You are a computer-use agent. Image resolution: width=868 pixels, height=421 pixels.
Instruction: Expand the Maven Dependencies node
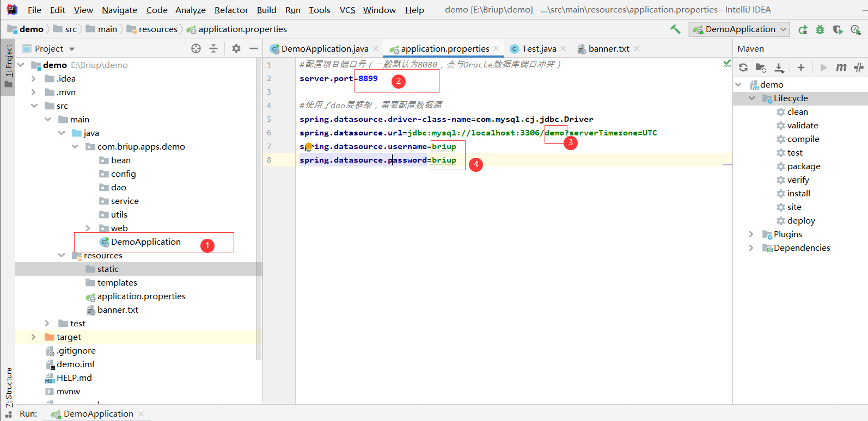tap(751, 247)
